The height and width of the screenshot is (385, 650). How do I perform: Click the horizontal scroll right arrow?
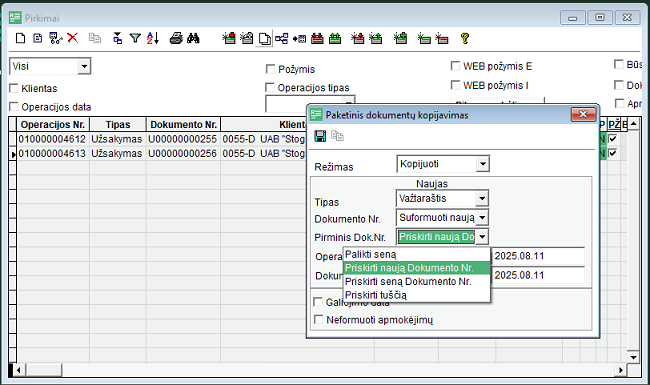[621, 370]
